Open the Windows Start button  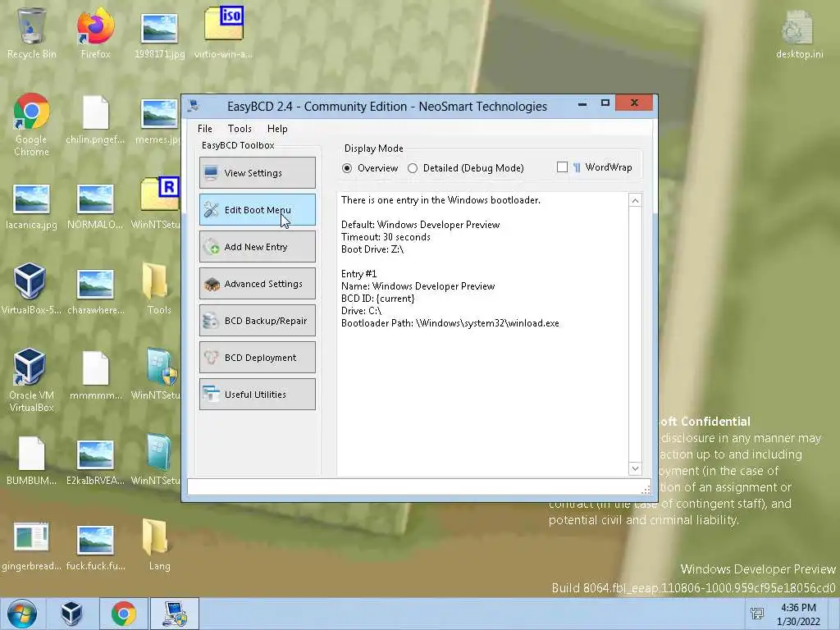tap(22, 614)
